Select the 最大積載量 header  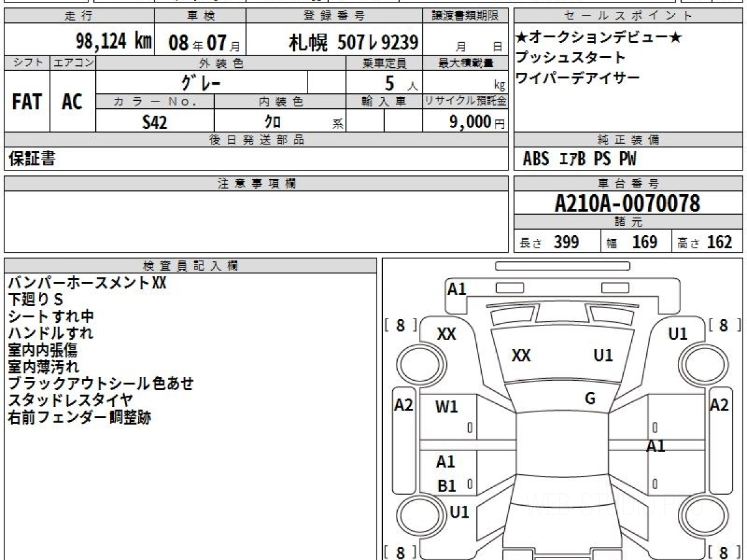point(466,63)
